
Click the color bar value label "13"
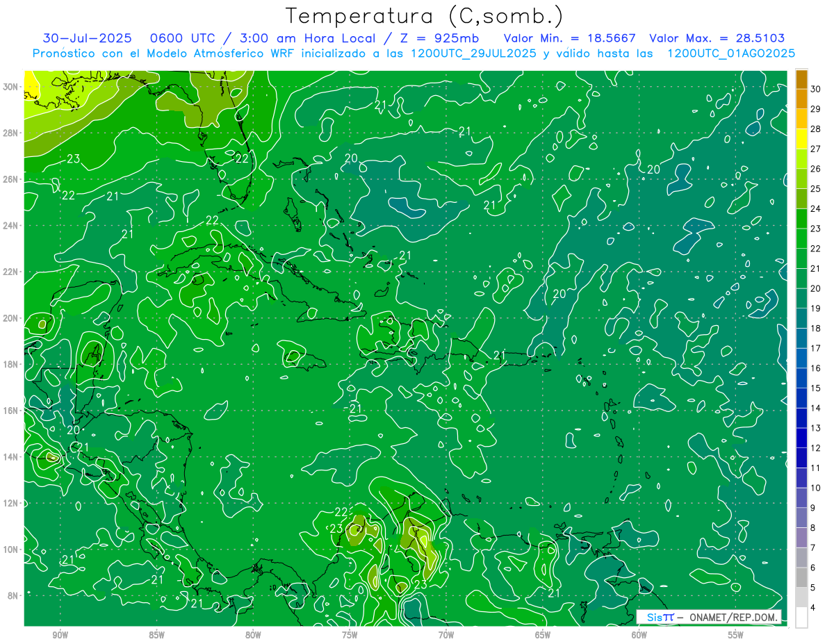[815, 428]
